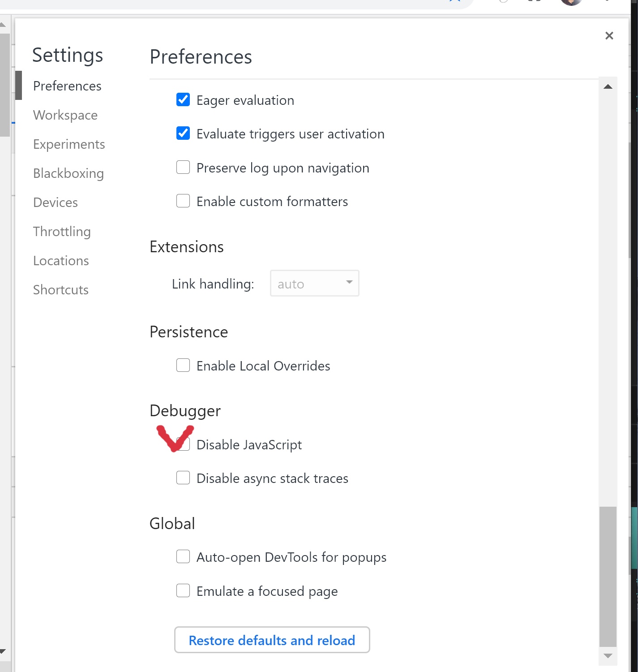Switch to Experiments tab
Viewport: 638px width, 672px height.
tap(69, 144)
